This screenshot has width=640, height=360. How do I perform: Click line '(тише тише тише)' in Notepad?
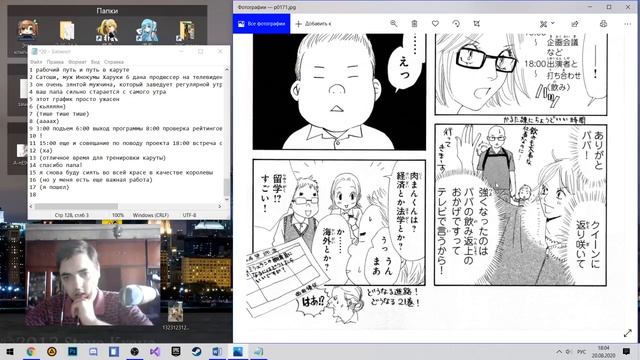(x=62, y=114)
